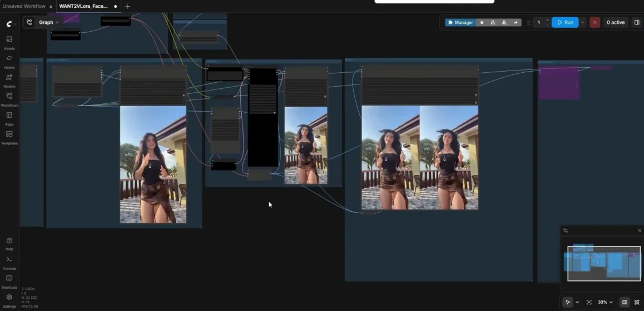Open the Workflows sidebar panel

(x=9, y=99)
